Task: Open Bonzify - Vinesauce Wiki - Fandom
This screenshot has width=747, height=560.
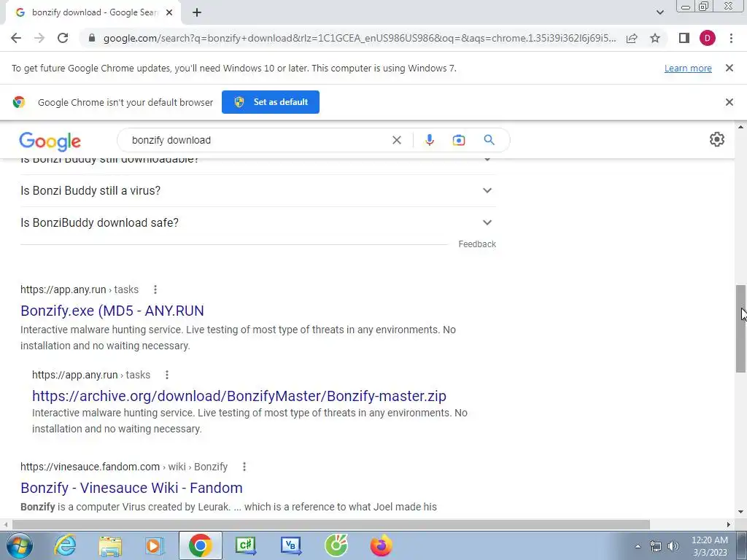Action: pyautogui.click(x=131, y=488)
